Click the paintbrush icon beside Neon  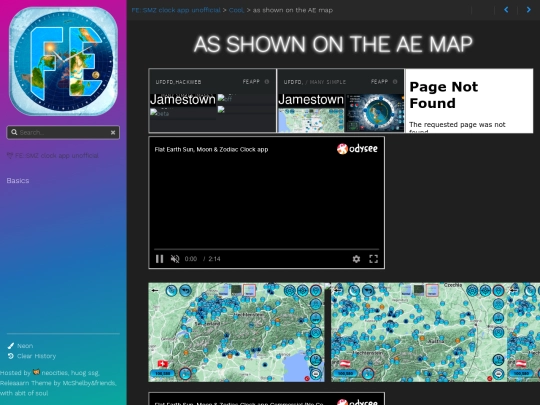click(x=11, y=346)
